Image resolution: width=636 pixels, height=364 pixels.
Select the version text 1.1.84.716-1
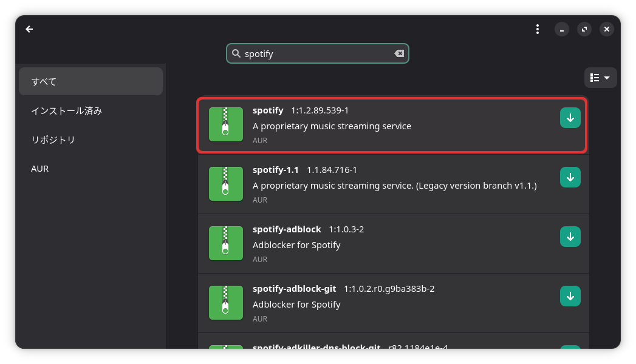(x=332, y=170)
